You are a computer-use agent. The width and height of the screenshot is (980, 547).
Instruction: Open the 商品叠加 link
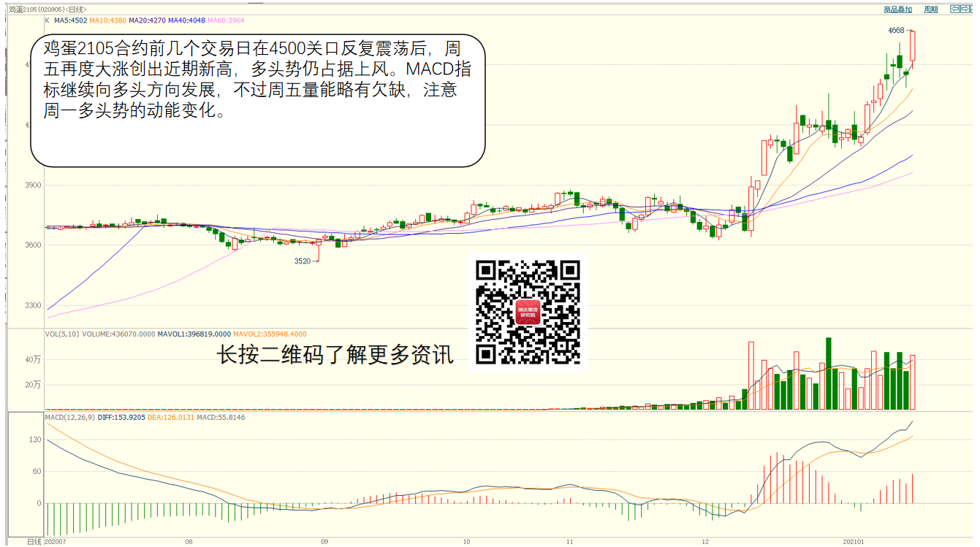(897, 9)
